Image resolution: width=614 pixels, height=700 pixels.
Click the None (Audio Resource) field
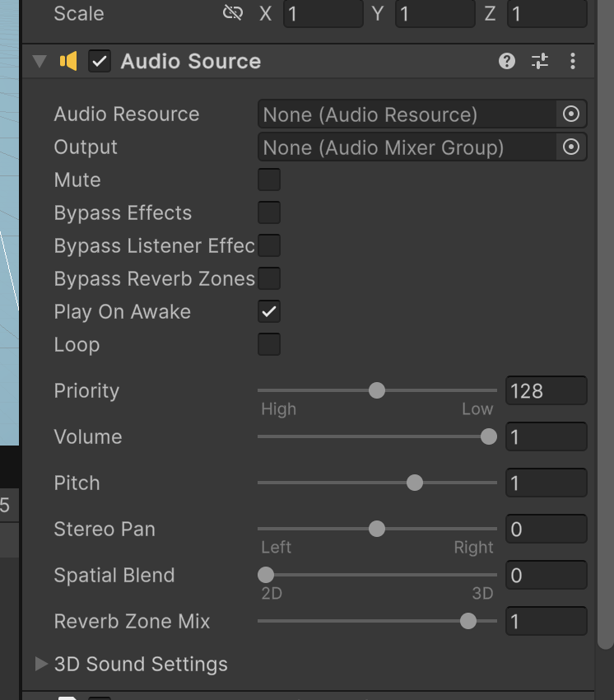tap(407, 114)
